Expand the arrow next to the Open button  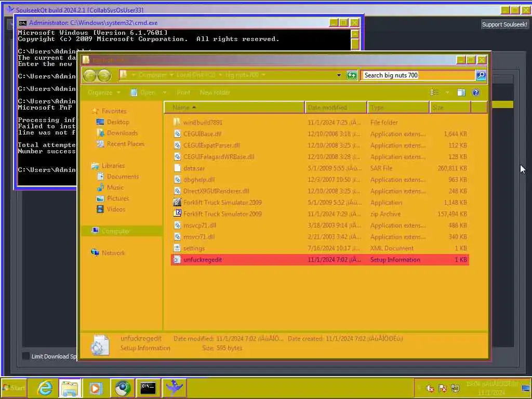click(165, 92)
